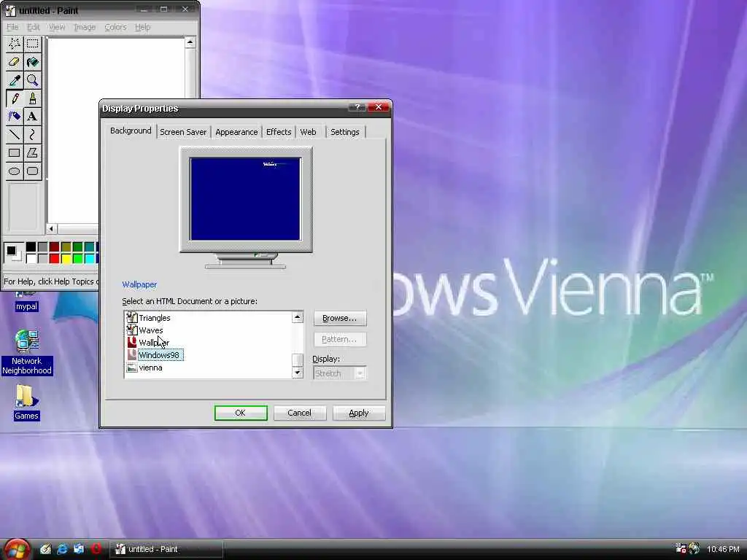Activate the Pick Color eyedropper tool
The width and height of the screenshot is (747, 560).
15,80
